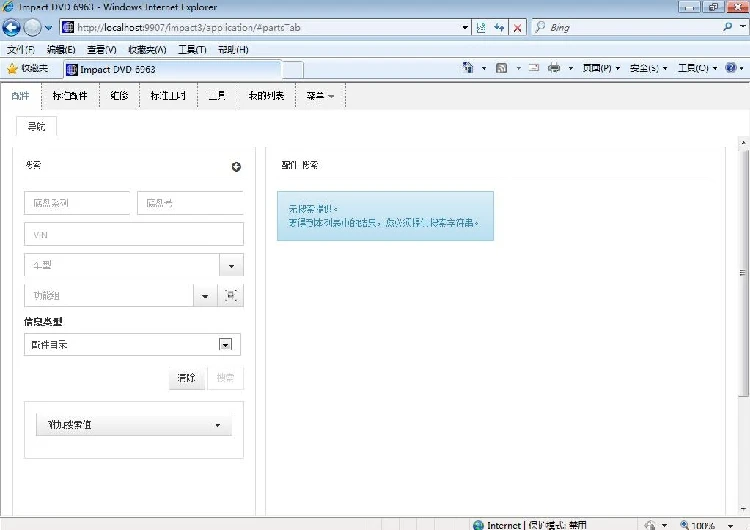Open the 编辑(E) menu
Image resolution: width=750 pixels, height=530 pixels.
coord(61,49)
